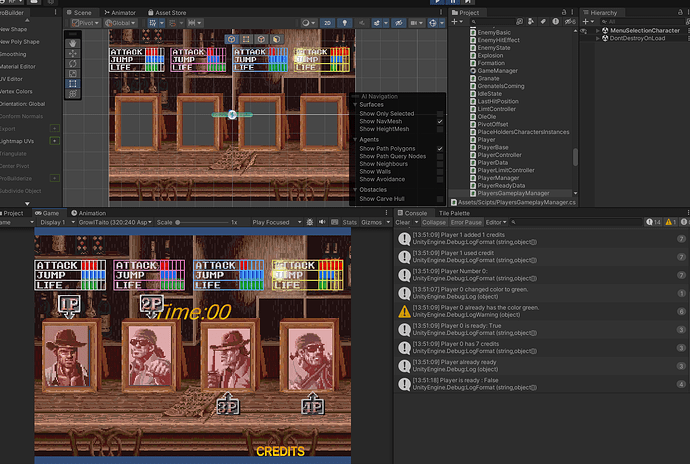Select the Rect tool in the Scene toolbar
The image size is (690, 464).
point(73,84)
